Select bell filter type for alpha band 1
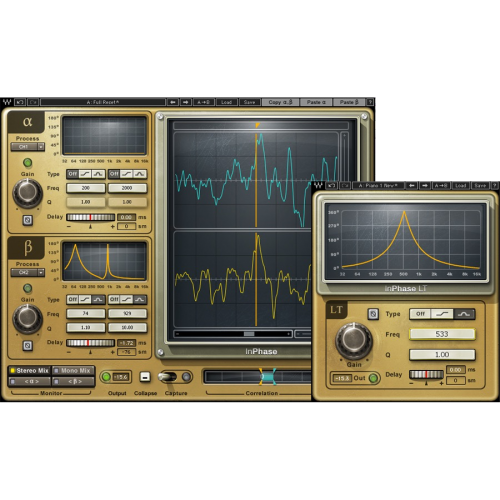This screenshot has height=500, width=500. point(98,174)
